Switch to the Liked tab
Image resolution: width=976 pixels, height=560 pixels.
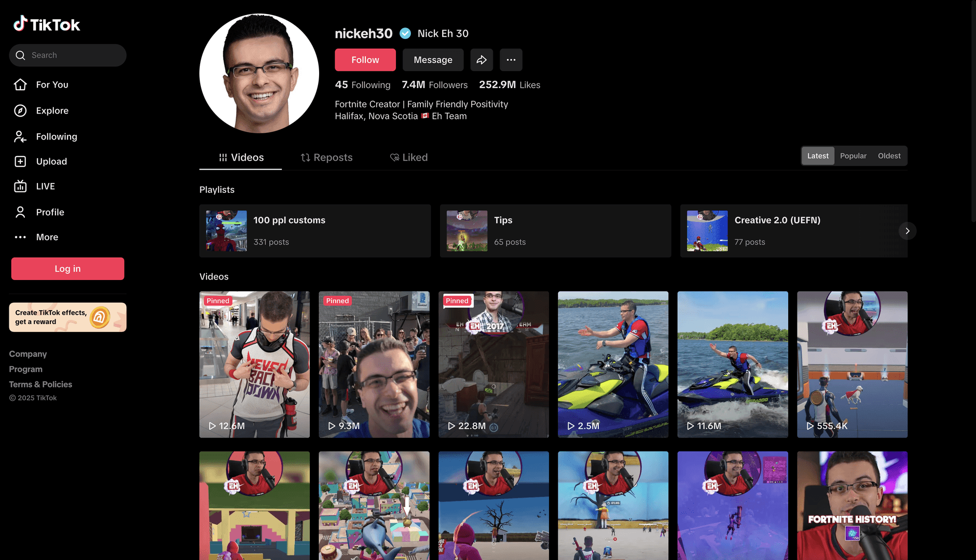click(409, 157)
